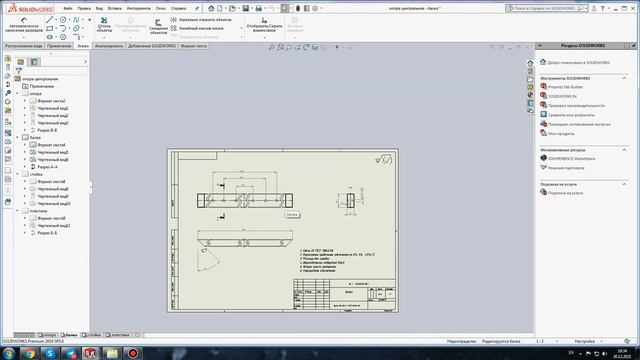Click Google Chrome icon in Windows taskbar

[x=29, y=353]
